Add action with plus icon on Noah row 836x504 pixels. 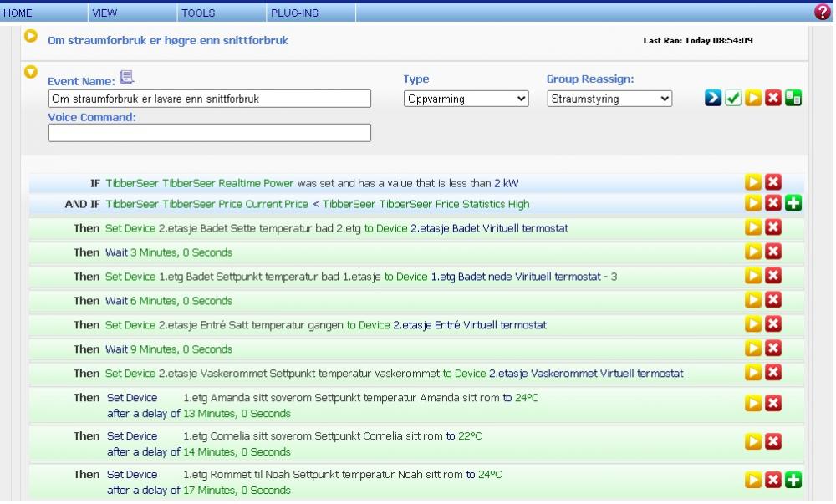click(x=793, y=480)
